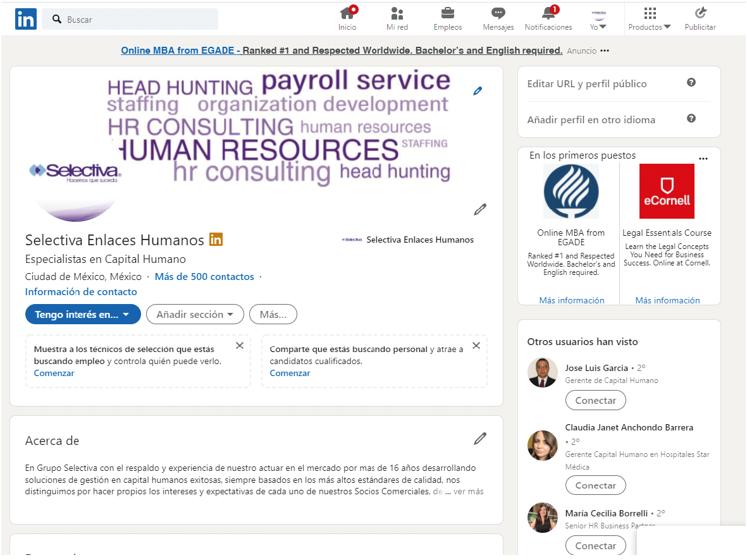The width and height of the screenshot is (747, 560).
Task: Open ad options dots next to Anuncio
Action: click(x=605, y=51)
